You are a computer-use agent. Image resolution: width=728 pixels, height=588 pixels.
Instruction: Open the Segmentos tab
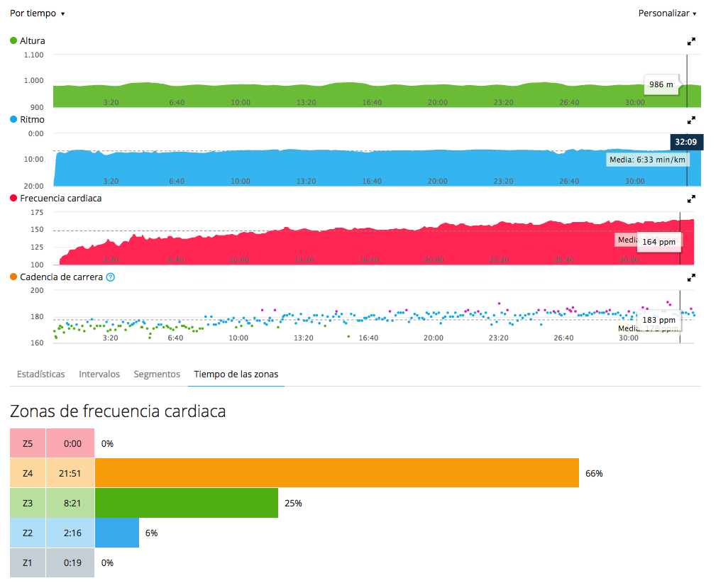157,374
